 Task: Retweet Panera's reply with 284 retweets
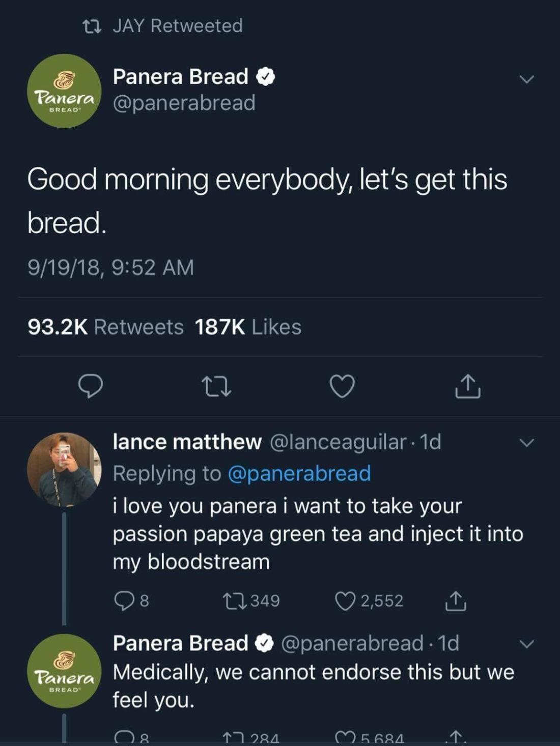click(x=234, y=737)
